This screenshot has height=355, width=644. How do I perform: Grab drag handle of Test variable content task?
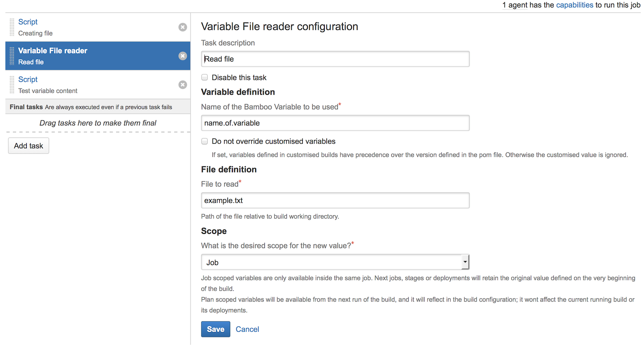(x=12, y=85)
